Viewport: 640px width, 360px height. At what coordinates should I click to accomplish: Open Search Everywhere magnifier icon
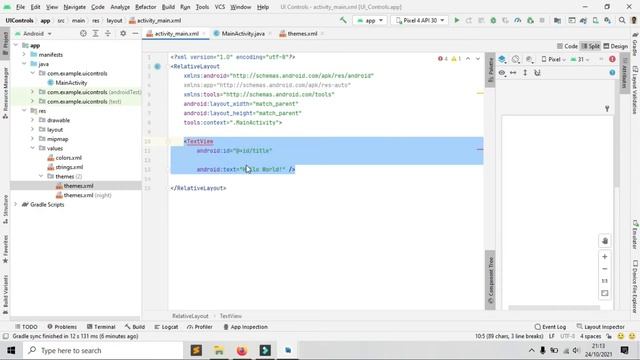622,20
